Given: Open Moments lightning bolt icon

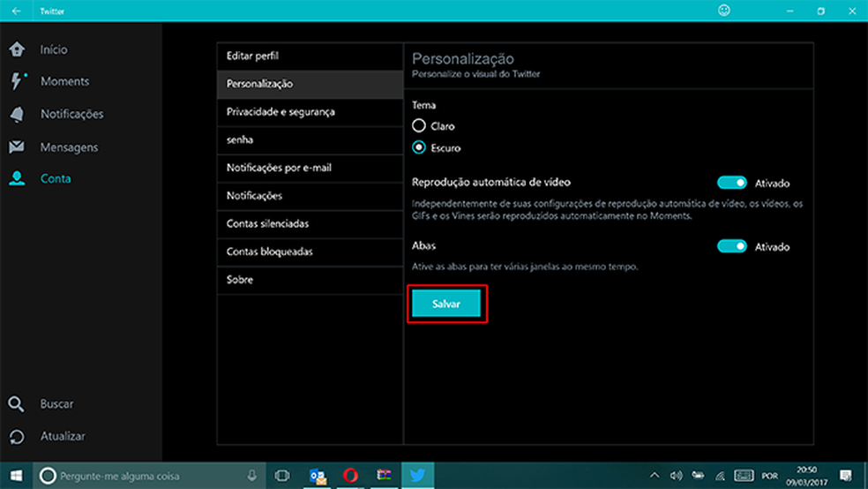Looking at the screenshot, I should 16,81.
